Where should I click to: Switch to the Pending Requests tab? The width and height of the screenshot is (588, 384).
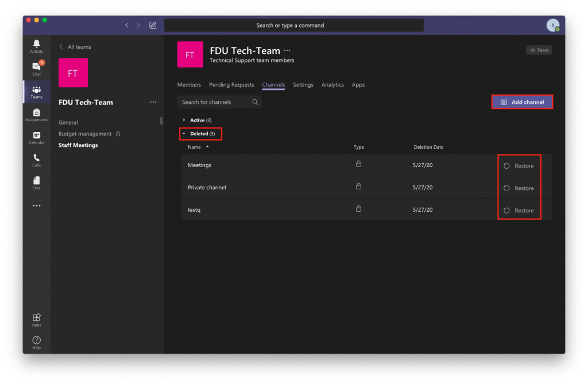click(231, 85)
